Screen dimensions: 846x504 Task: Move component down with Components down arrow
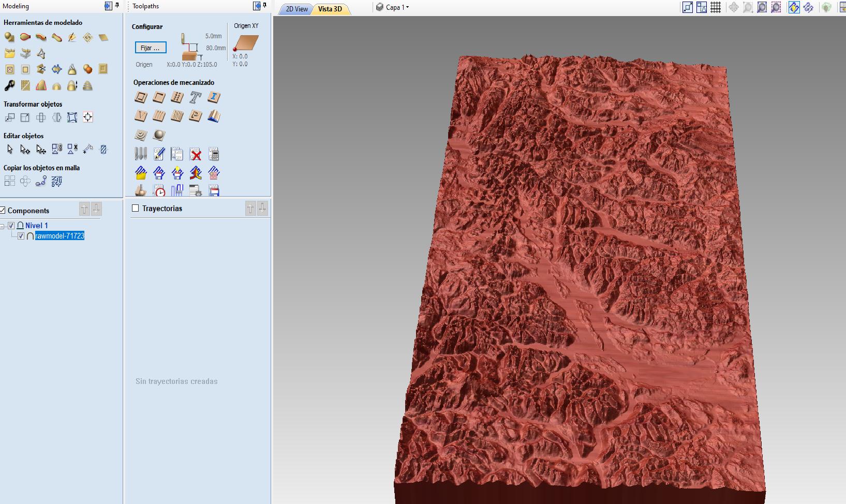tap(96, 209)
